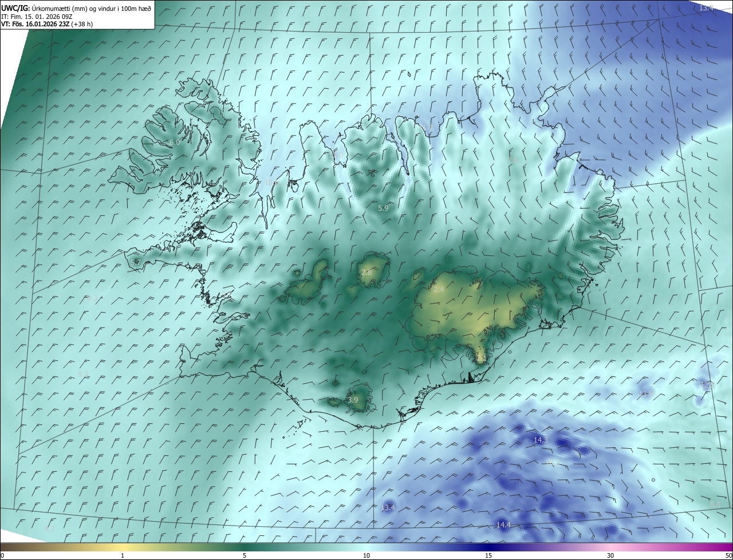Click the 9.2 value in the bottom-left sea area
The height and width of the screenshot is (560, 733).
(50, 529)
